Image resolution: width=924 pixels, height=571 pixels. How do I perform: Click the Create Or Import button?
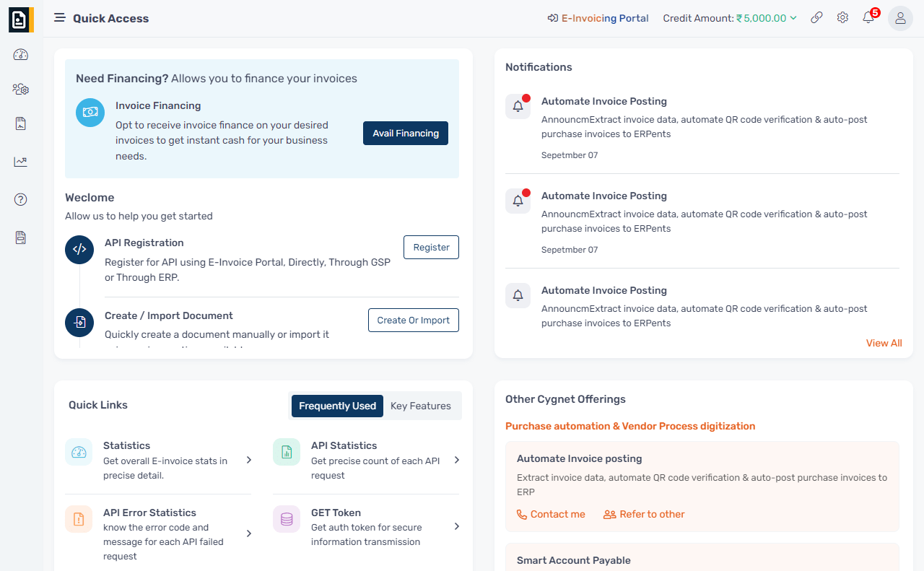[413, 320]
